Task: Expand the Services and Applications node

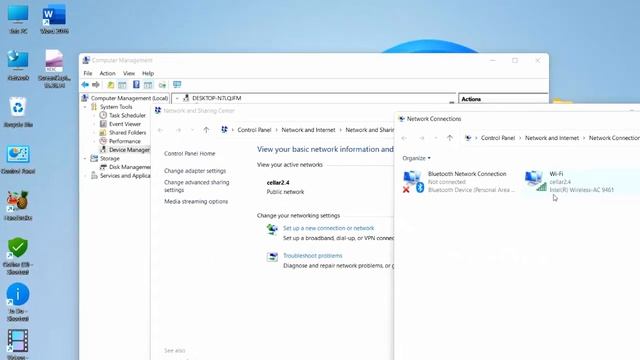Action: (x=85, y=176)
